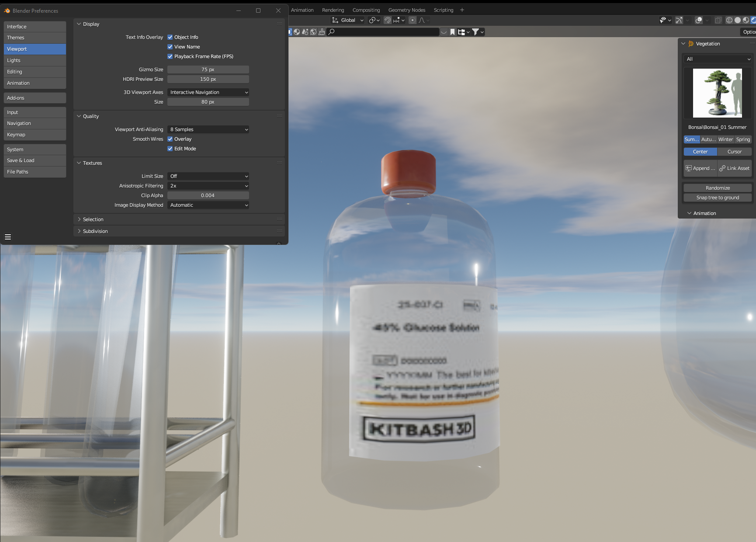Screen dimensions: 756x542
Task: Choose Cursor placement option
Action: [735, 152]
